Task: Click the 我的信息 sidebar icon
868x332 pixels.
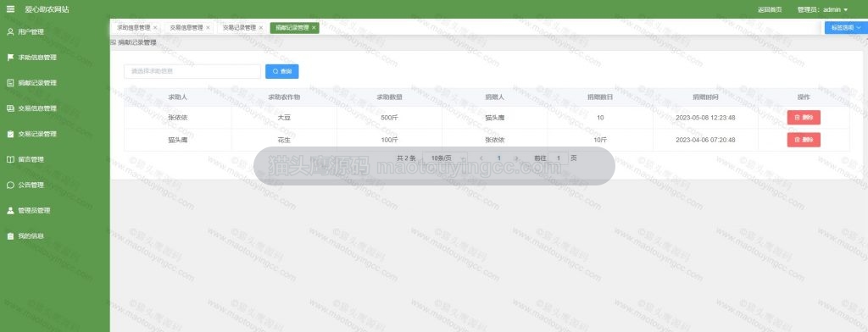Action: tap(10, 235)
